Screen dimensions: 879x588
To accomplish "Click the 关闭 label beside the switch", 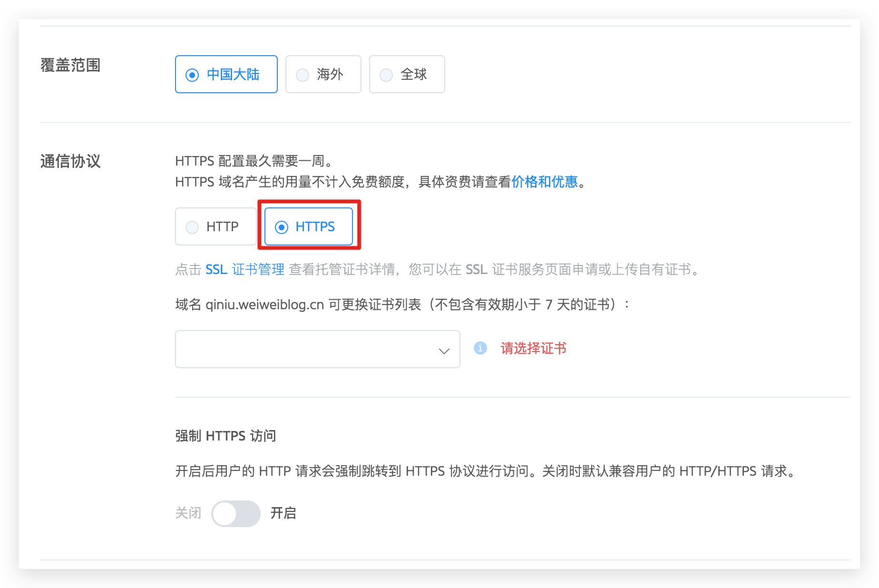I will (188, 513).
